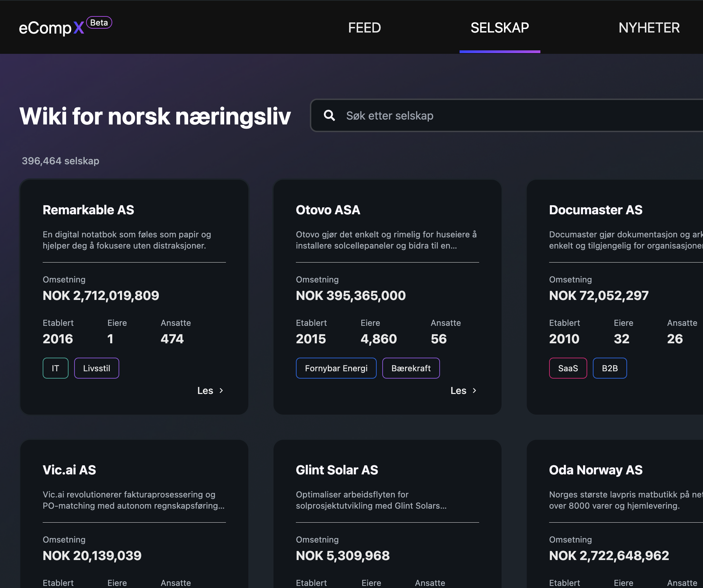This screenshot has width=703, height=588.
Task: Click the 474 employees value on Remarkable
Action: [172, 339]
